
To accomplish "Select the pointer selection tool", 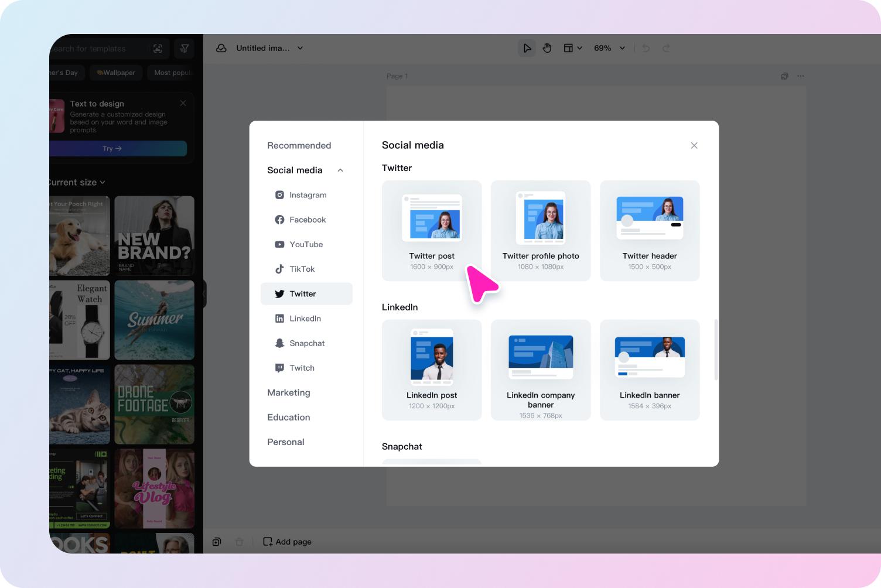I will (x=527, y=48).
